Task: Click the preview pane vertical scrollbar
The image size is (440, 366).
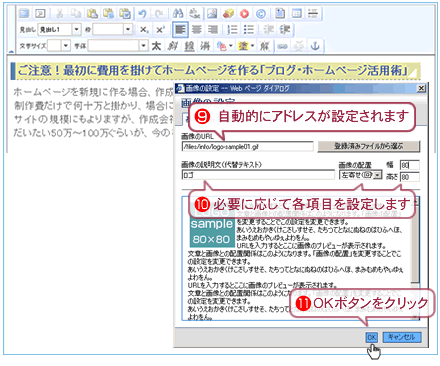Action: coord(415,258)
